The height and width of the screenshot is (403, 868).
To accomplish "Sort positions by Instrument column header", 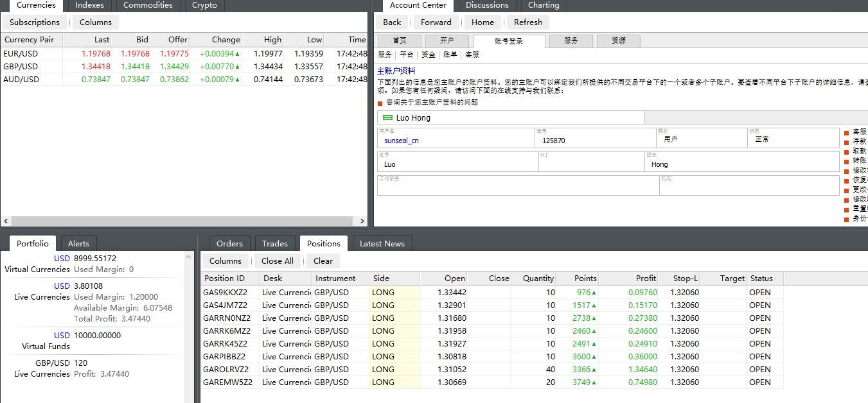I will click(341, 279).
